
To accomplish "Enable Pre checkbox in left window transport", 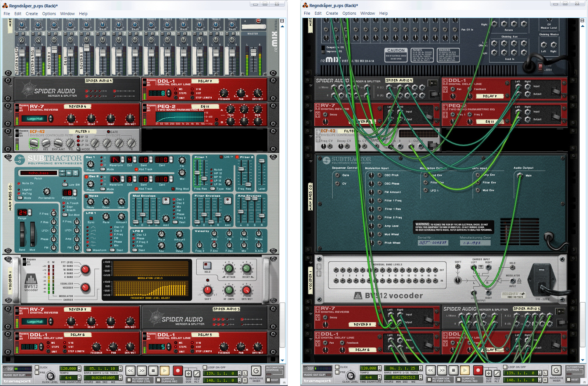I will tap(37, 372).
